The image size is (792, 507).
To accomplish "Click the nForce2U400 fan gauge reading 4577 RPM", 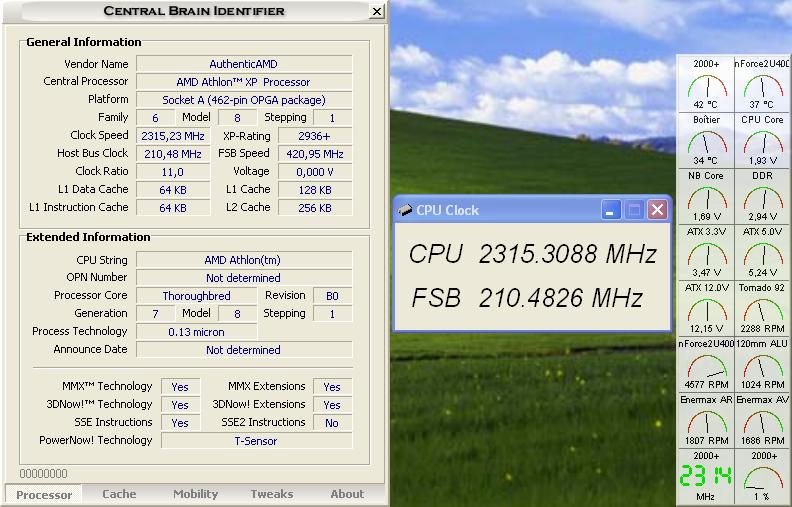I will (706, 365).
